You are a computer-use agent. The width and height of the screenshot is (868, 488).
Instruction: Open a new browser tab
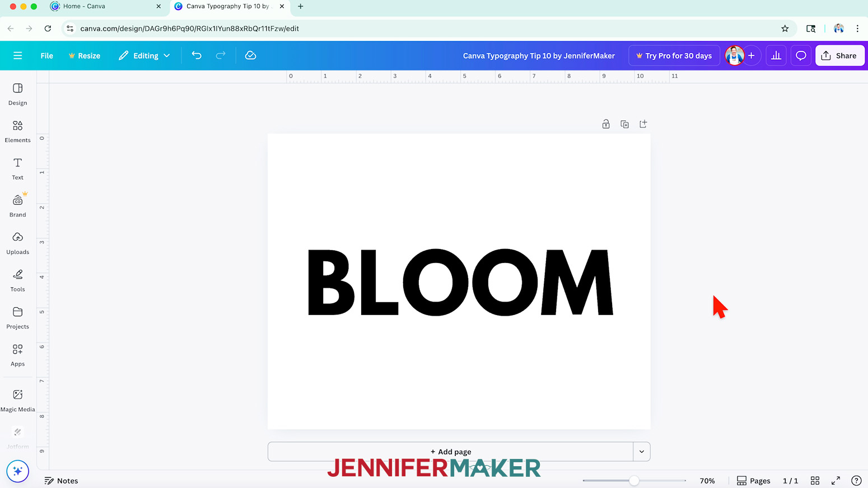[x=301, y=6]
